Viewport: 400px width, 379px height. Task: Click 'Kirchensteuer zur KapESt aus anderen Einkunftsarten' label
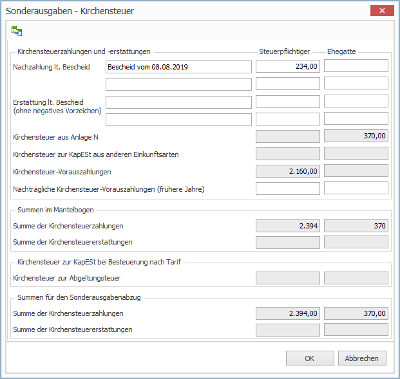click(96, 155)
